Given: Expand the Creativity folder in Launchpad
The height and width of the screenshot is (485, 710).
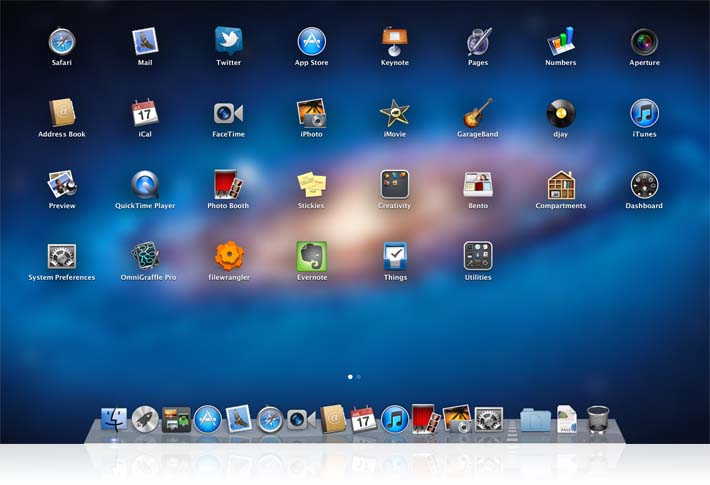Looking at the screenshot, I should tap(394, 185).
